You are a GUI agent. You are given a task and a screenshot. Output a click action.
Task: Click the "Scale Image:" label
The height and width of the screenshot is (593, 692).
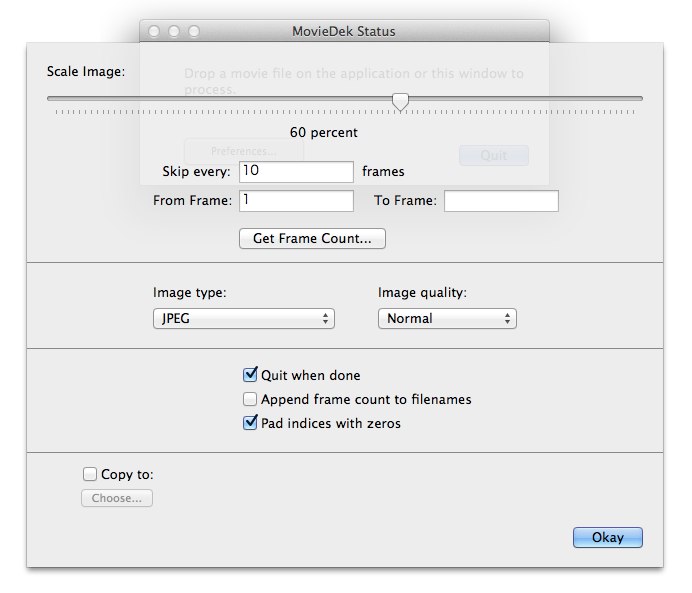[x=86, y=71]
